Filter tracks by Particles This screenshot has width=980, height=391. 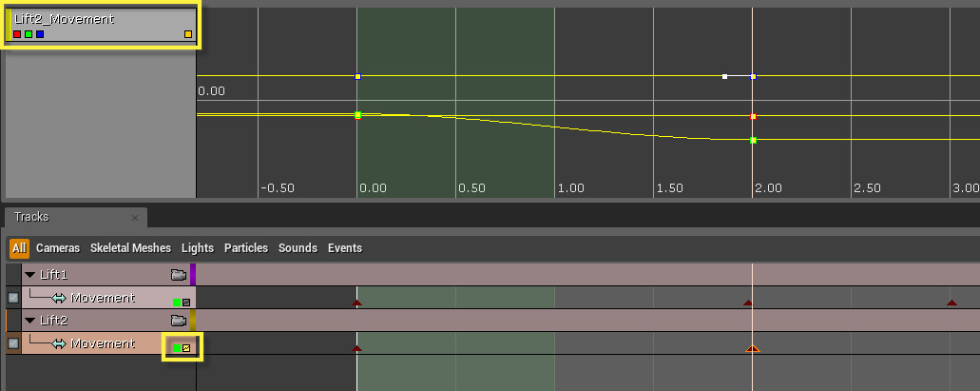point(246,248)
